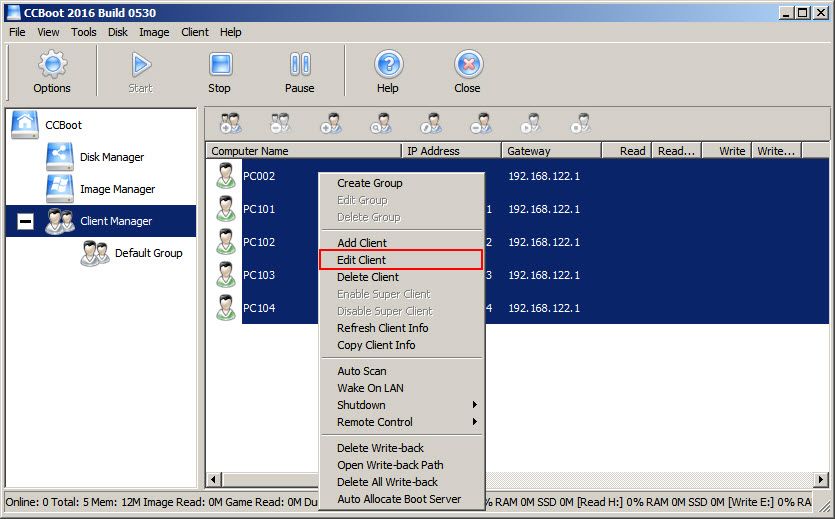835x519 pixels.
Task: Click the scan client magnifier icon
Action: pos(381,123)
